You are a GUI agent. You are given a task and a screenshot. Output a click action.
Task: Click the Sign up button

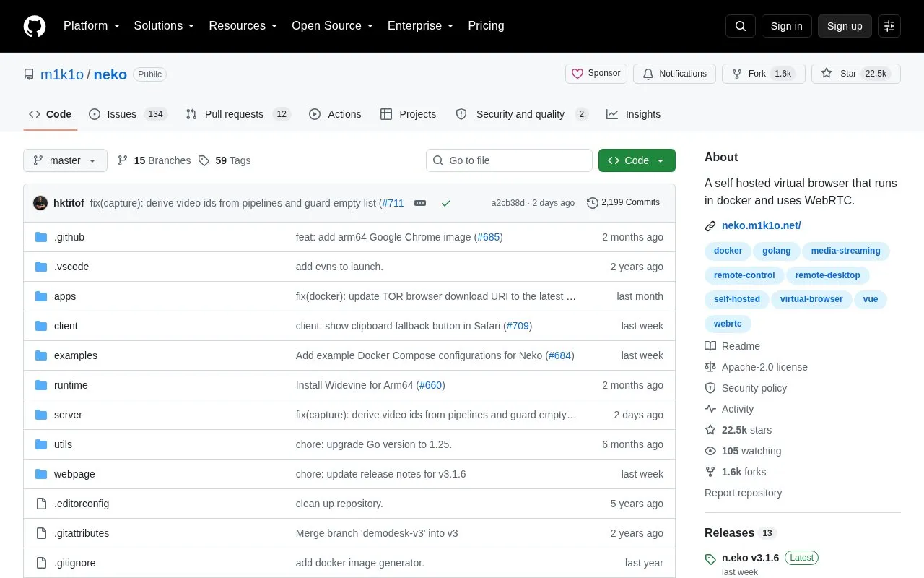point(845,26)
